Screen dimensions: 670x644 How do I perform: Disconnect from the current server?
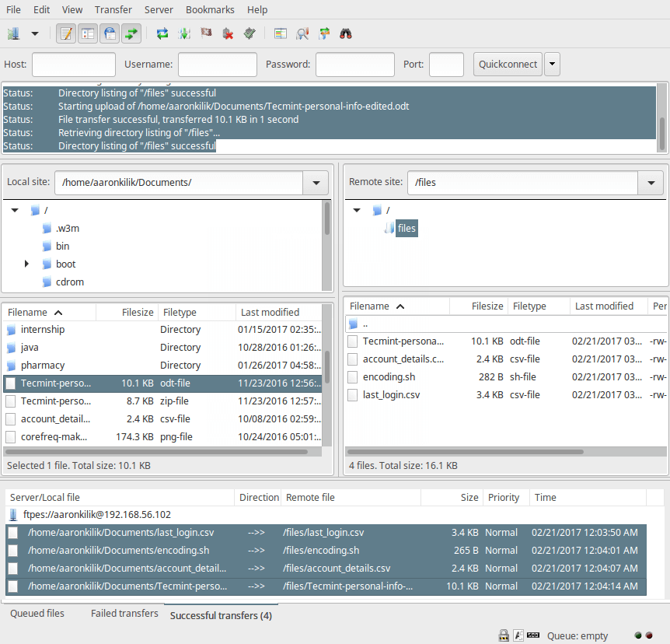click(x=227, y=33)
